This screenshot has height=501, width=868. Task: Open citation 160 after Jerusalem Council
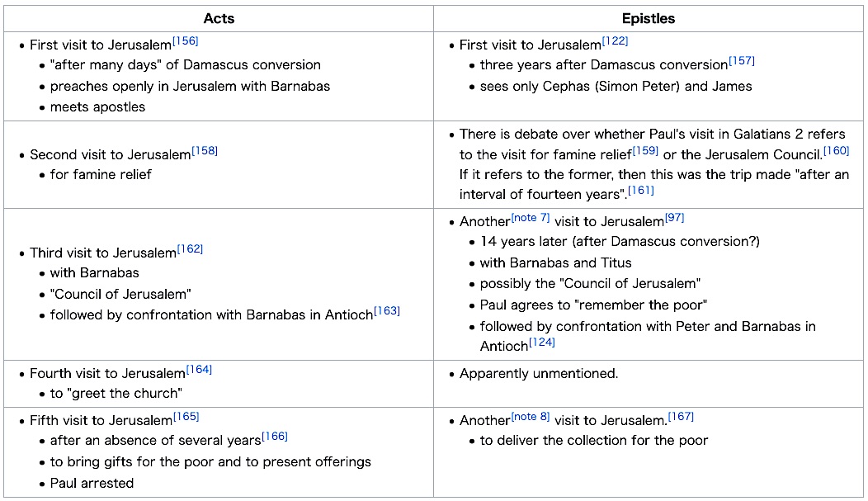[837, 150]
